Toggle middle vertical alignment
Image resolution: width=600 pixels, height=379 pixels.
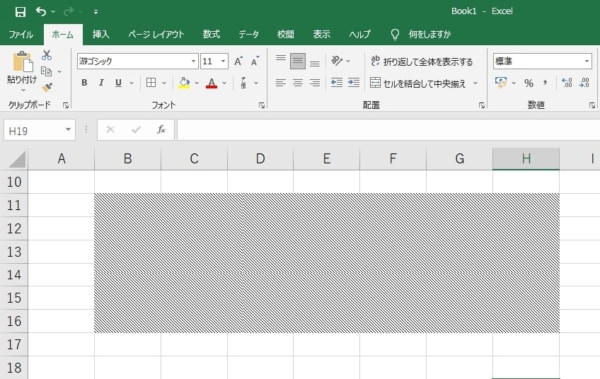[298, 61]
